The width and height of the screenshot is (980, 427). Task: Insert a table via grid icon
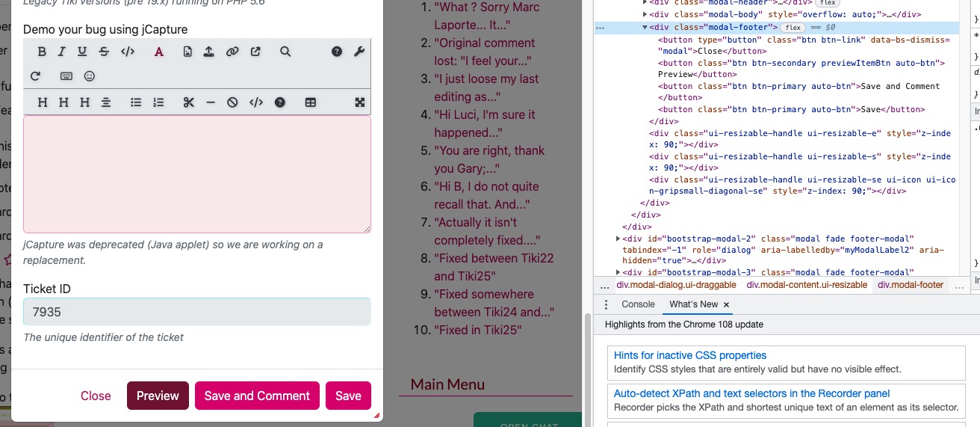coord(311,102)
